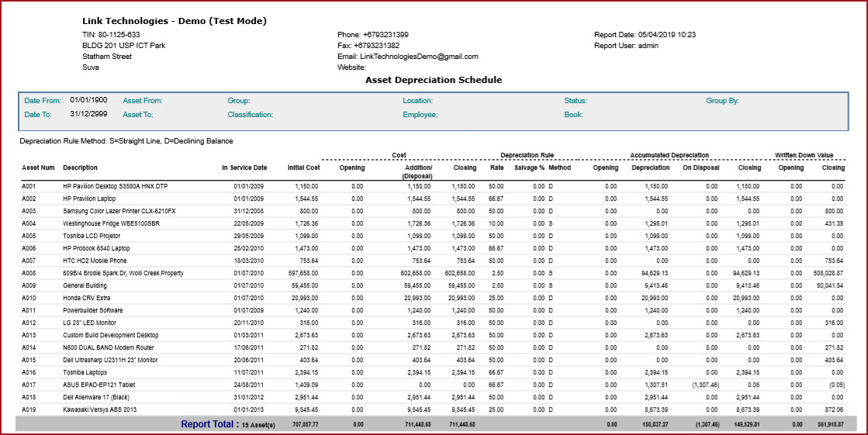This screenshot has height=435, width=868.
Task: Click the fax number +6793231382
Action: pyautogui.click(x=376, y=46)
